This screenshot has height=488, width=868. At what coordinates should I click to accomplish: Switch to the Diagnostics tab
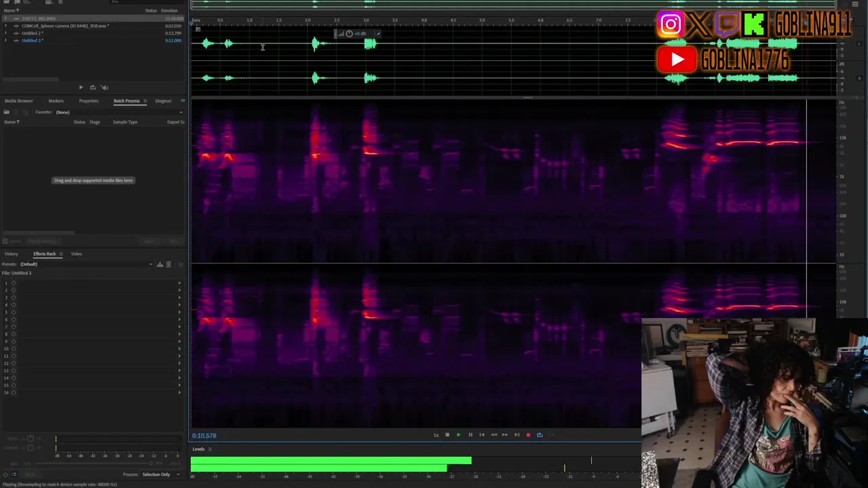(x=163, y=101)
